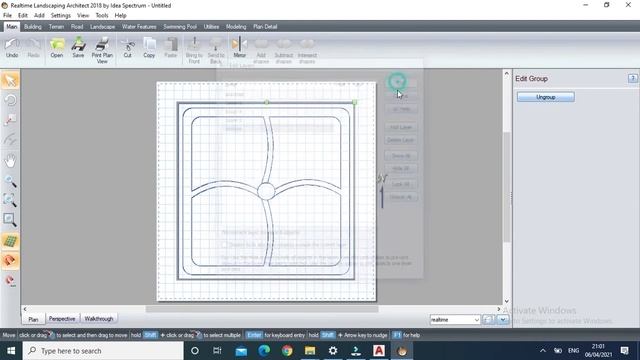Select the edit points tool
Viewport: 640px width, 360px height.
point(10,120)
